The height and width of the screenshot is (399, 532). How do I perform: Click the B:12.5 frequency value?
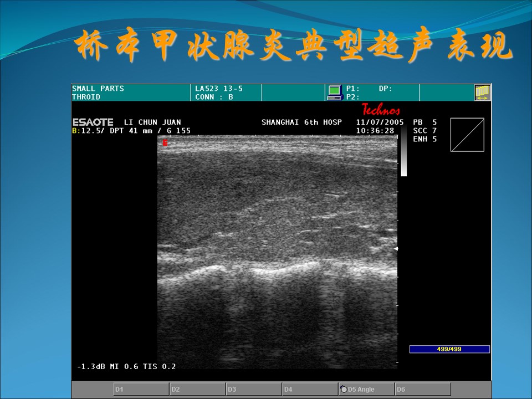pyautogui.click(x=88, y=131)
